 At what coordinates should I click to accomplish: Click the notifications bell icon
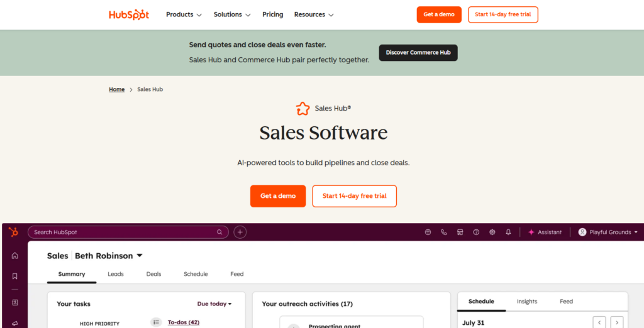(508, 232)
